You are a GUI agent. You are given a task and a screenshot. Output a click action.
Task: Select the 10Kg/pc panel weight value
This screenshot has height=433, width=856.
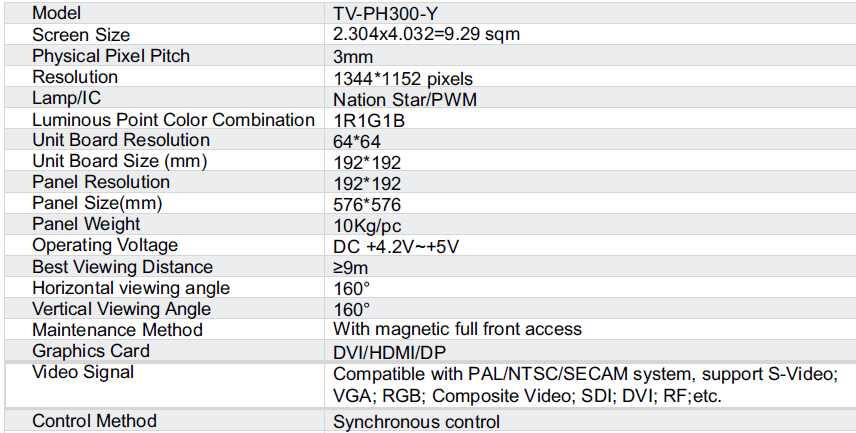point(367,226)
